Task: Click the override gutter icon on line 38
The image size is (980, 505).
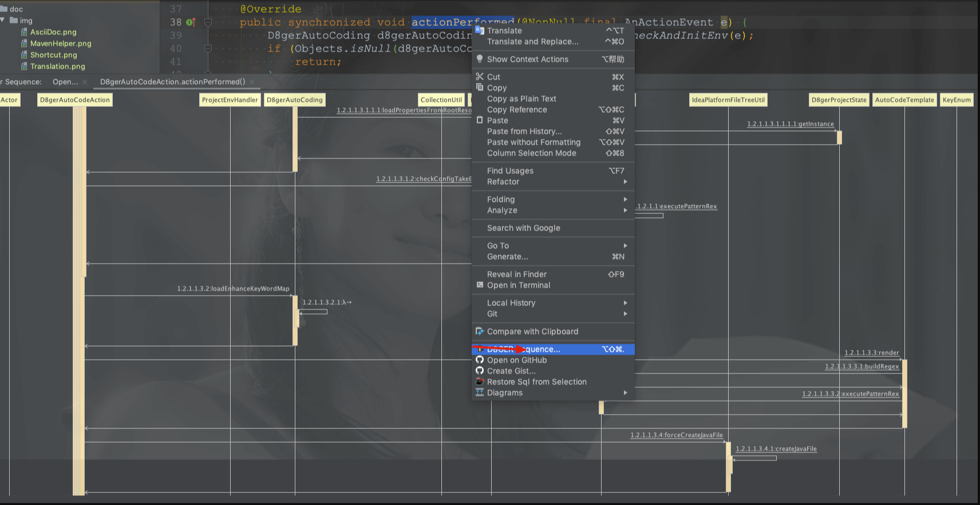Action: pos(191,22)
